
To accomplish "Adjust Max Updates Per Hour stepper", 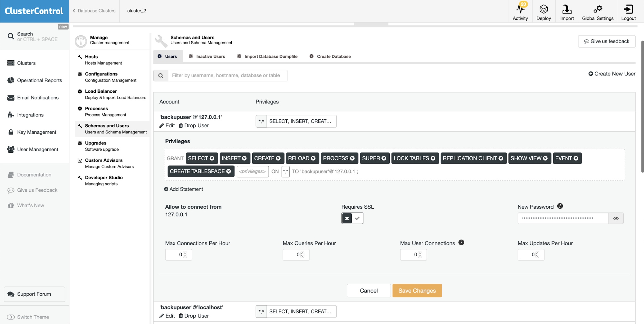I will point(537,255).
